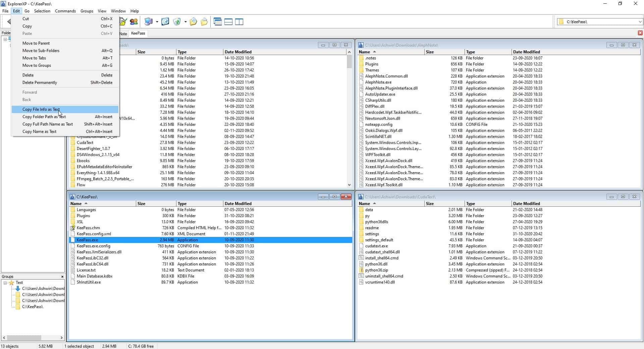This screenshot has height=349, width=644.
Task: Click the Recycle Bin toolbar icon
Action: pos(177,22)
